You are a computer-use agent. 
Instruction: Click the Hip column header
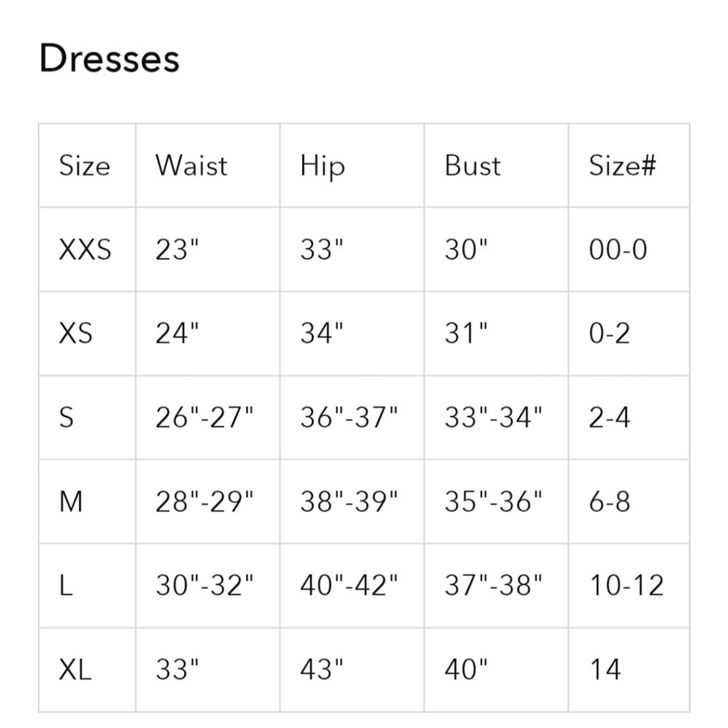click(x=322, y=167)
